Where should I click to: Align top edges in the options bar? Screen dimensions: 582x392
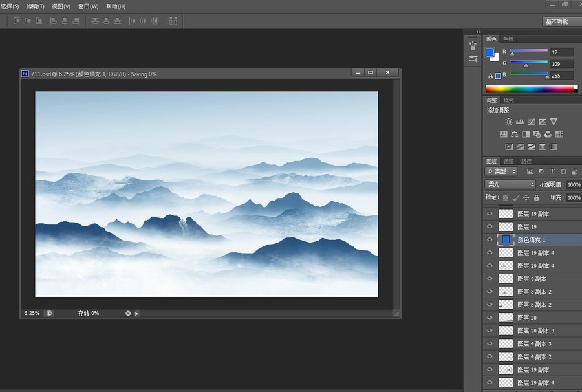point(17,21)
